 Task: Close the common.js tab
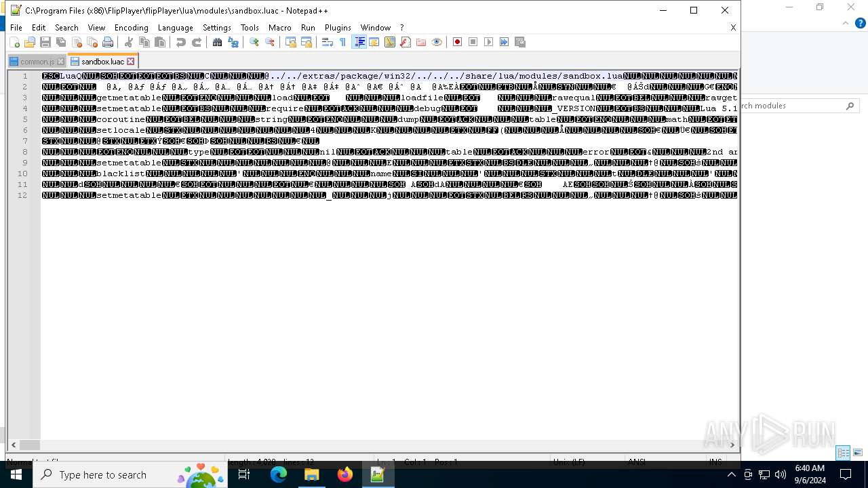(x=60, y=62)
